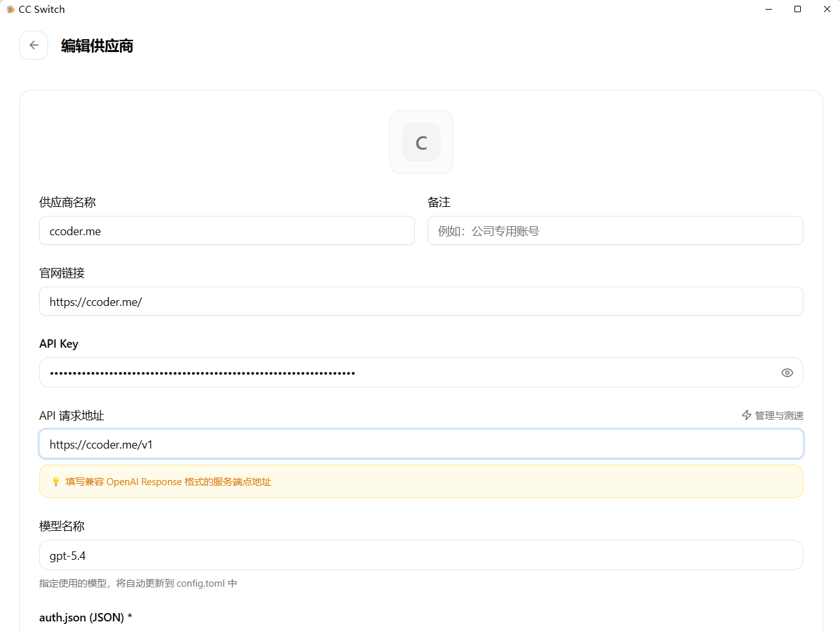Image resolution: width=840 pixels, height=633 pixels.
Task: Click the OpenAI Response format hint text
Action: (168, 482)
